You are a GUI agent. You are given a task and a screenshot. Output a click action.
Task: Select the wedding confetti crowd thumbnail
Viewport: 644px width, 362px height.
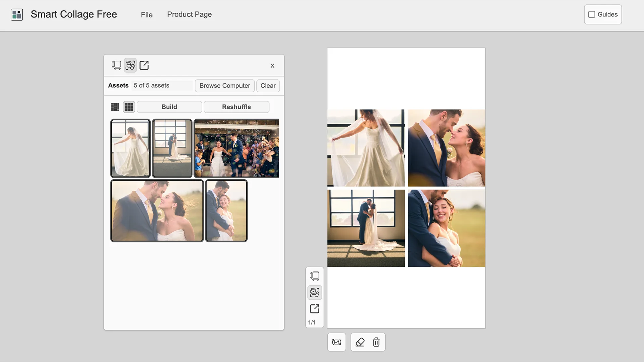click(236, 148)
